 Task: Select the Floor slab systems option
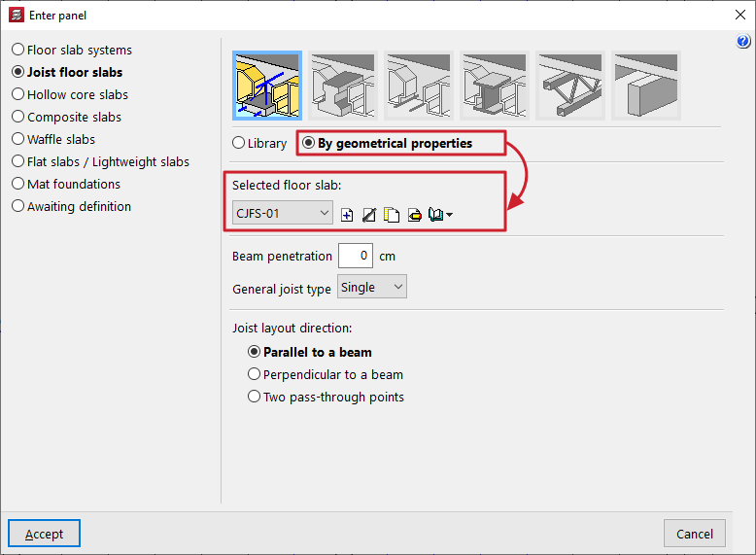72,50
